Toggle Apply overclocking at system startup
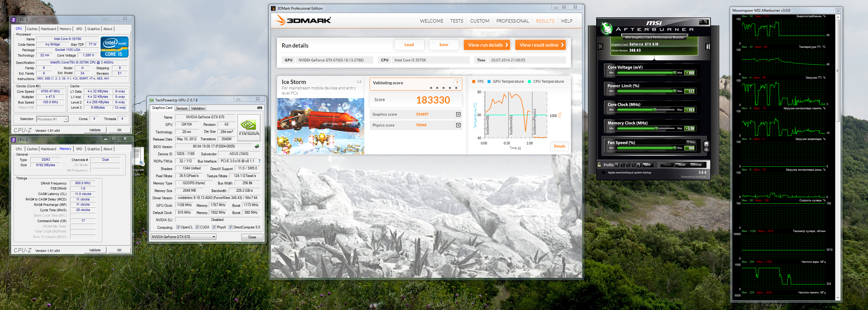 point(603,172)
